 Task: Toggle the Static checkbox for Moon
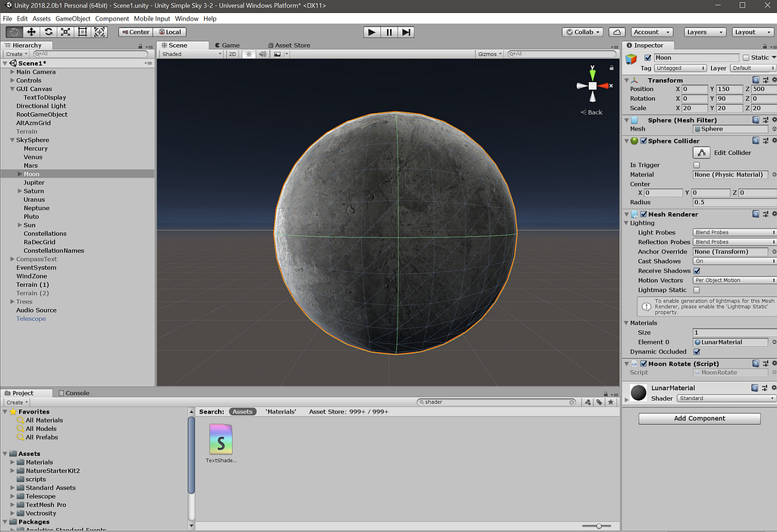pos(745,58)
